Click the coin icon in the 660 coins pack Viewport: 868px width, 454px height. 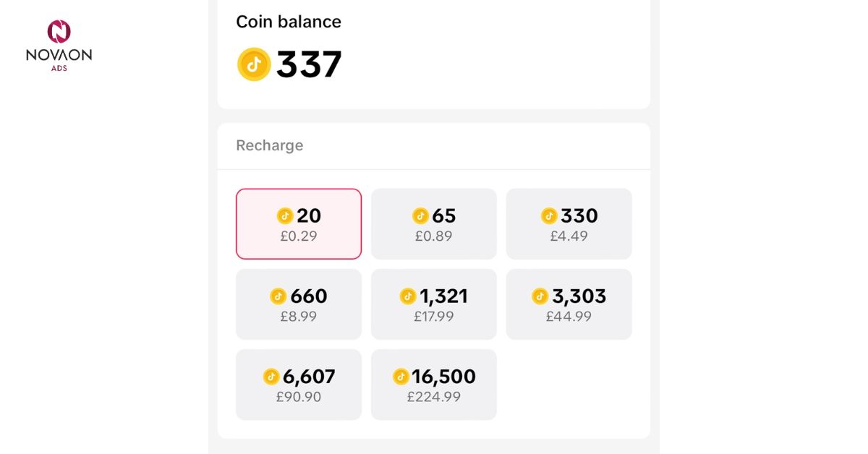point(278,296)
